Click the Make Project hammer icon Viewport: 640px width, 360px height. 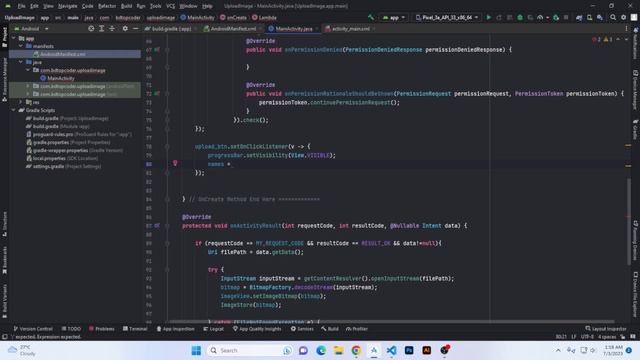click(371, 18)
